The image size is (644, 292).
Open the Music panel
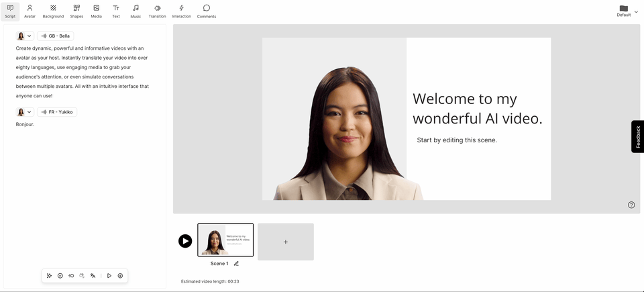[136, 11]
